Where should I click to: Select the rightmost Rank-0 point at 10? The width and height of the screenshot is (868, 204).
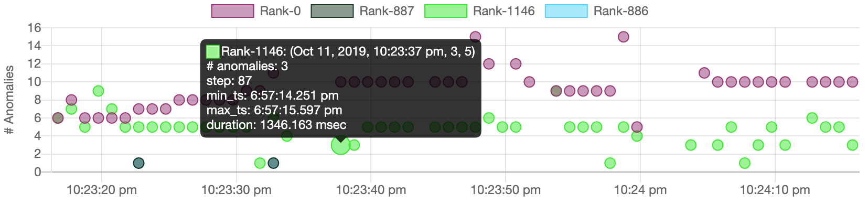pyautogui.click(x=853, y=82)
